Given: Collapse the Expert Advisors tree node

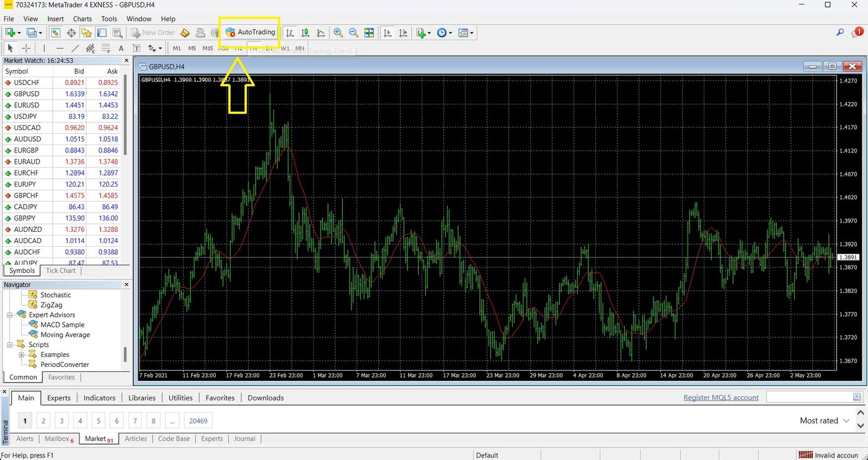Looking at the screenshot, I should coord(11,315).
